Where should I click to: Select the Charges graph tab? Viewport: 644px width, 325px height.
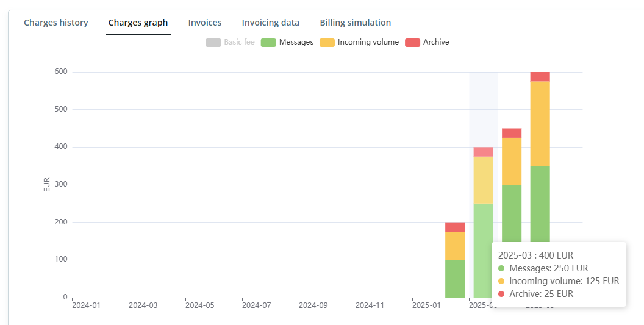tap(138, 23)
